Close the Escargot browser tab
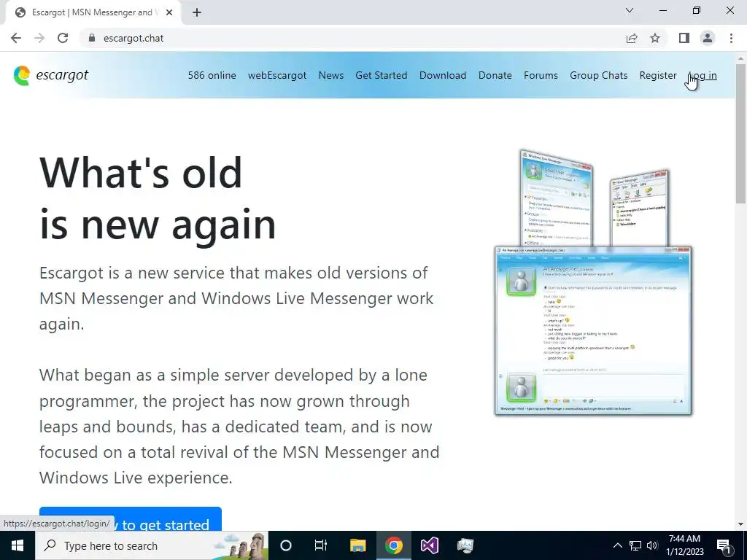This screenshot has height=560, width=747. tap(169, 12)
